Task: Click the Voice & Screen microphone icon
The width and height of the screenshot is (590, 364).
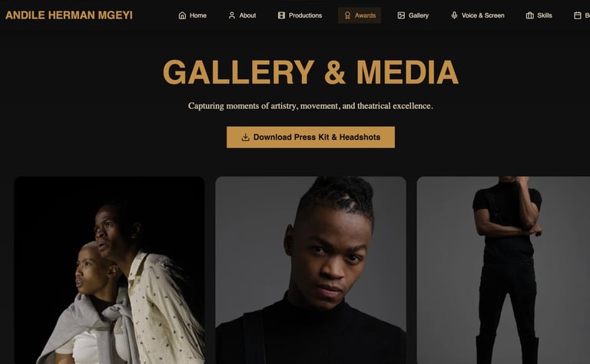Action: tap(454, 15)
